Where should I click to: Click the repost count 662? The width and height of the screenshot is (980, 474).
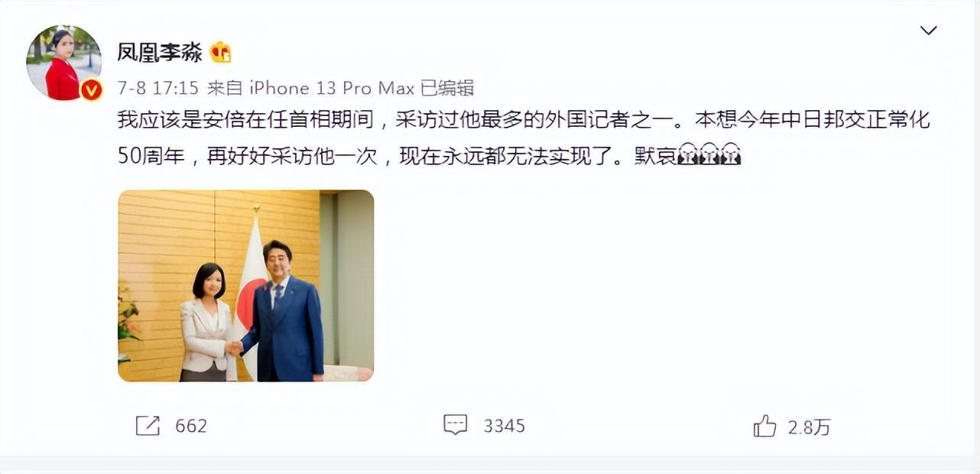click(x=191, y=426)
